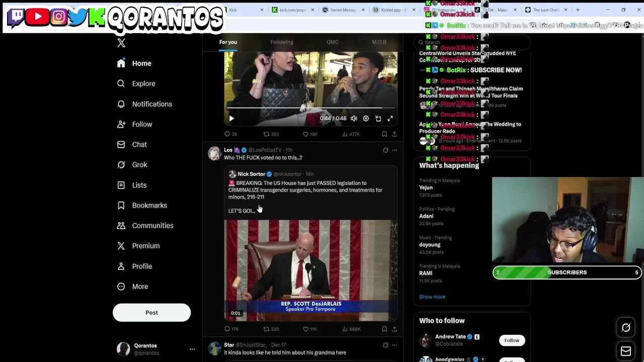644x362 pixels.
Task: Enter video fullscreen mode
Action: coord(390,119)
